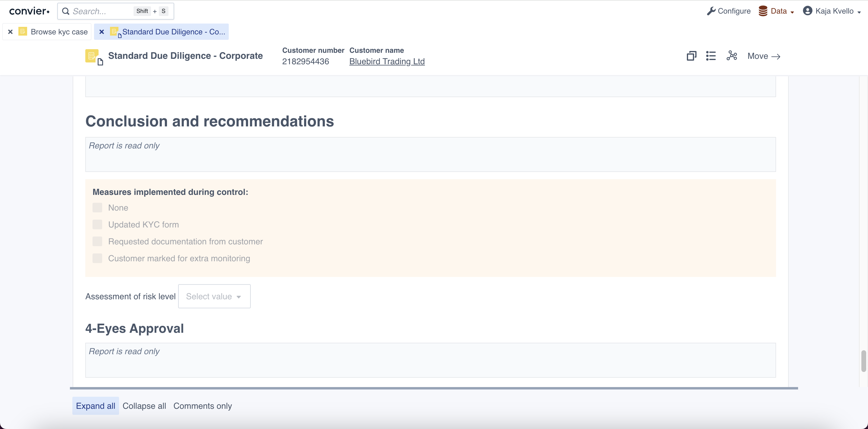The width and height of the screenshot is (868, 429).
Task: Close the Browse kyc case tab
Action: [11, 32]
